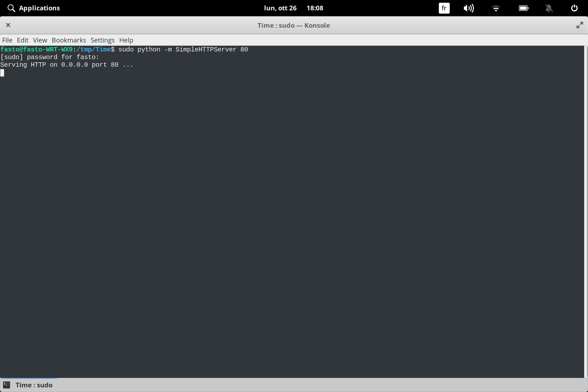
Task: Expand the Settings menu
Action: pos(102,40)
